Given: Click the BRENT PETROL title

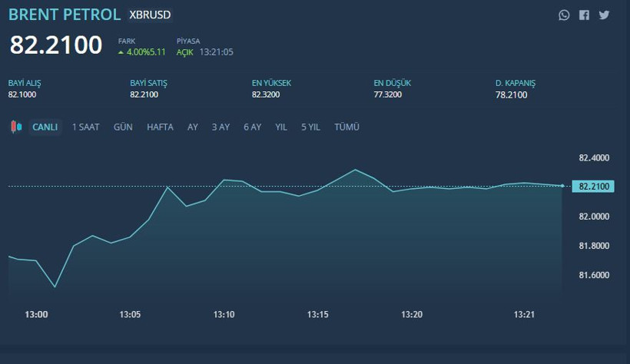Looking at the screenshot, I should click(x=65, y=15).
